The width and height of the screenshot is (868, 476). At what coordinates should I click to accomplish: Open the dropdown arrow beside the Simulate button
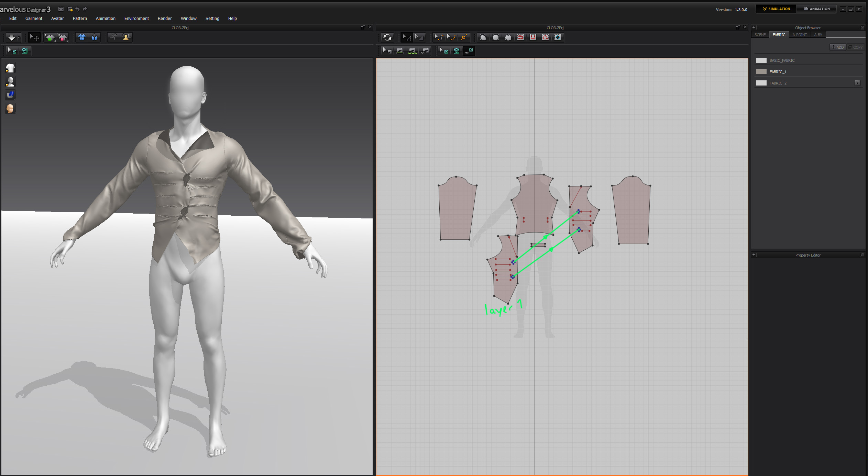[x=19, y=37]
